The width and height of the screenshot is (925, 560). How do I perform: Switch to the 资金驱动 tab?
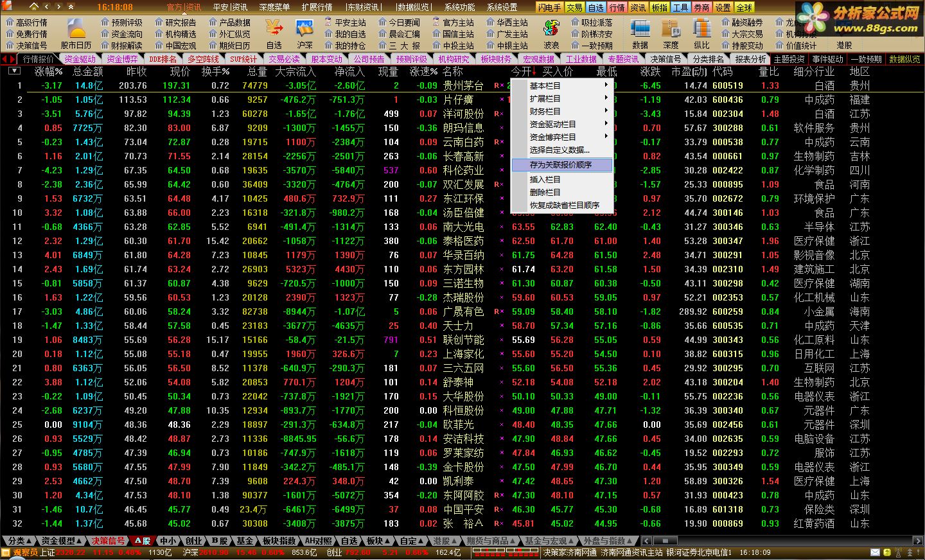[x=80, y=59]
